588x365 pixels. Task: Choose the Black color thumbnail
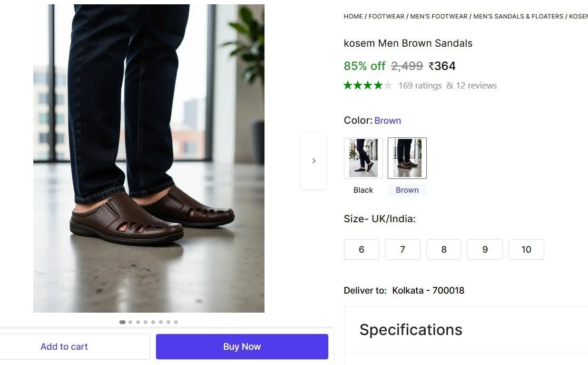363,158
